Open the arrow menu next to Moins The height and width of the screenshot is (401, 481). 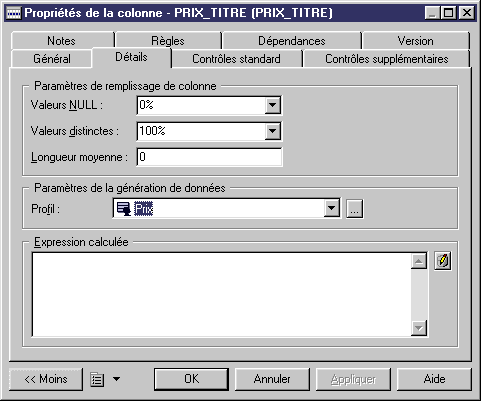click(116, 379)
